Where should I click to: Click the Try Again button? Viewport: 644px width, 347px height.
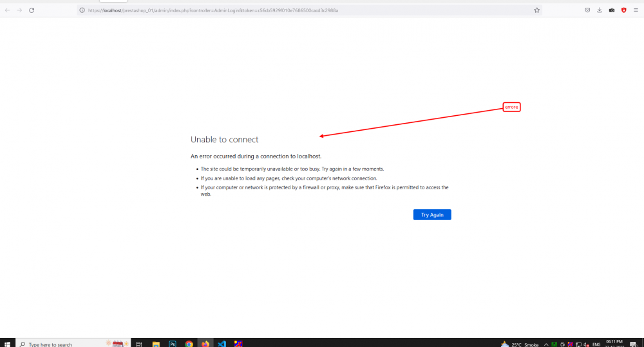tap(432, 215)
